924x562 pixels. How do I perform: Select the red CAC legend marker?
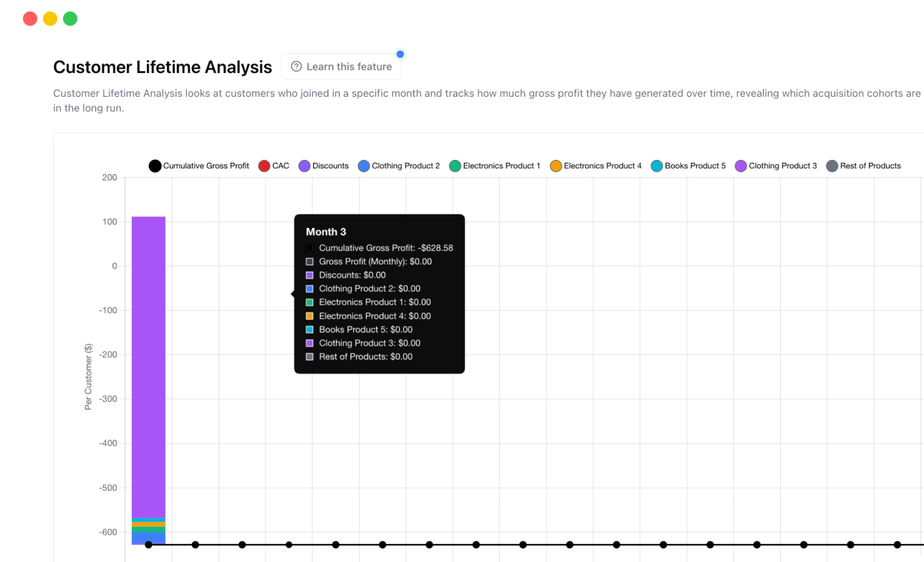tap(265, 166)
